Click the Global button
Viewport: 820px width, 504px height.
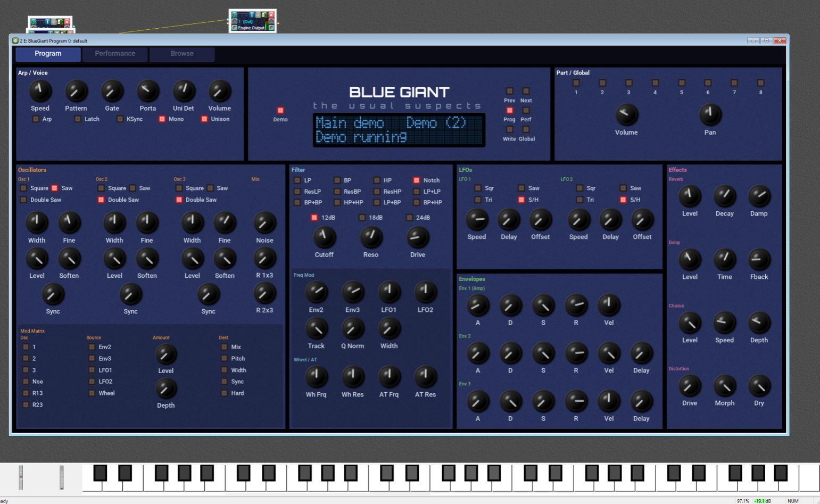[526, 129]
